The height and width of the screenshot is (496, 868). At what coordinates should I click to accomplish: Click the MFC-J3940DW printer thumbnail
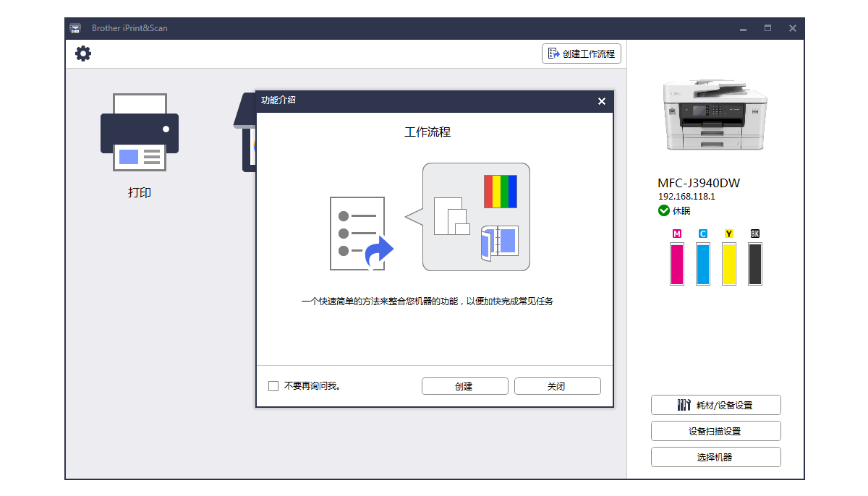tap(715, 114)
